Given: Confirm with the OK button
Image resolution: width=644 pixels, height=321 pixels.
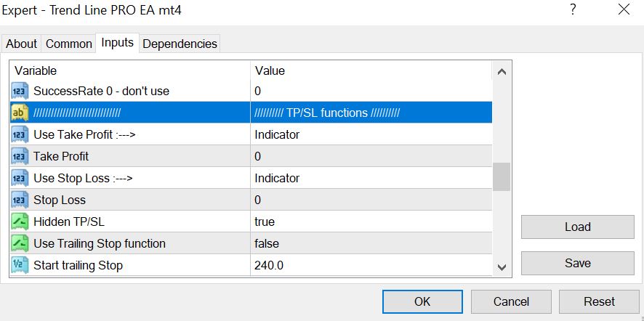Looking at the screenshot, I should pos(422,301).
